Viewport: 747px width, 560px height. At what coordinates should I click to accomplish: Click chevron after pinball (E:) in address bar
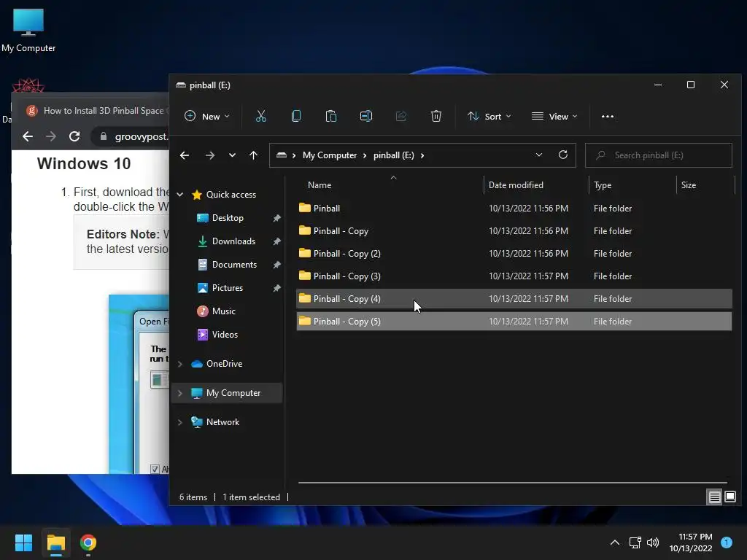[x=422, y=155]
